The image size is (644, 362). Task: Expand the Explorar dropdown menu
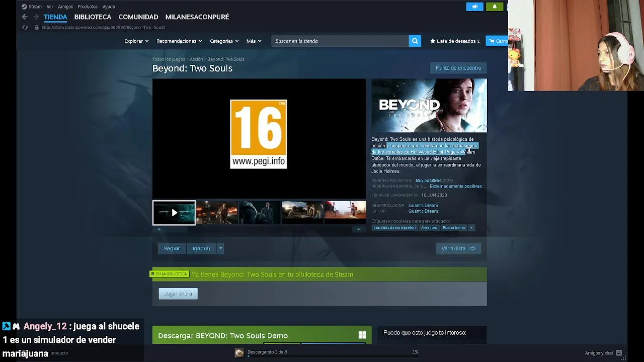point(136,41)
